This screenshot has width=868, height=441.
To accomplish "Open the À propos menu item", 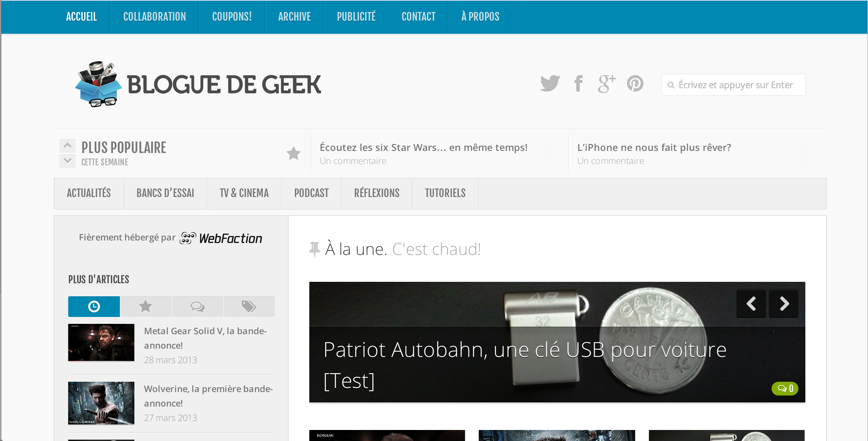I will 480,17.
